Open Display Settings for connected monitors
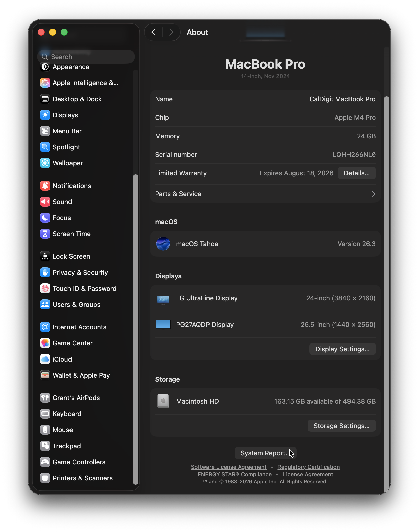Image resolution: width=419 pixels, height=532 pixels. tap(342, 349)
